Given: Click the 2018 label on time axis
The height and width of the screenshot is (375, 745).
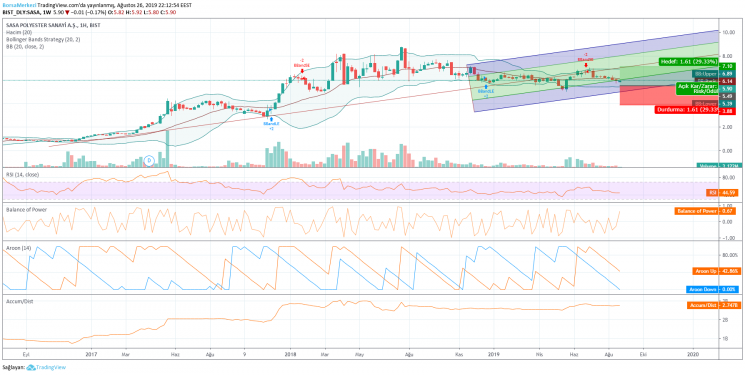Looking at the screenshot, I should click(289, 354).
